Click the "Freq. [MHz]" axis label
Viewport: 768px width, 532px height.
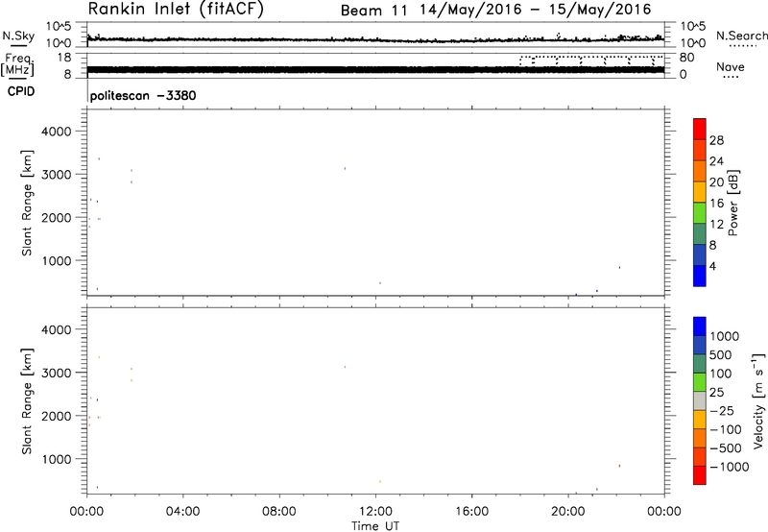18,64
